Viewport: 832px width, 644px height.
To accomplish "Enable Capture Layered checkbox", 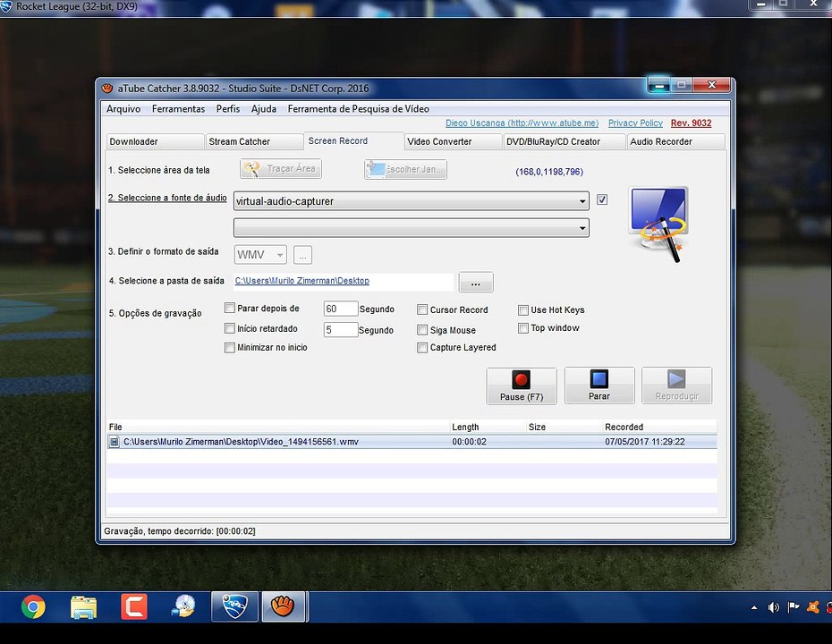I will click(422, 347).
